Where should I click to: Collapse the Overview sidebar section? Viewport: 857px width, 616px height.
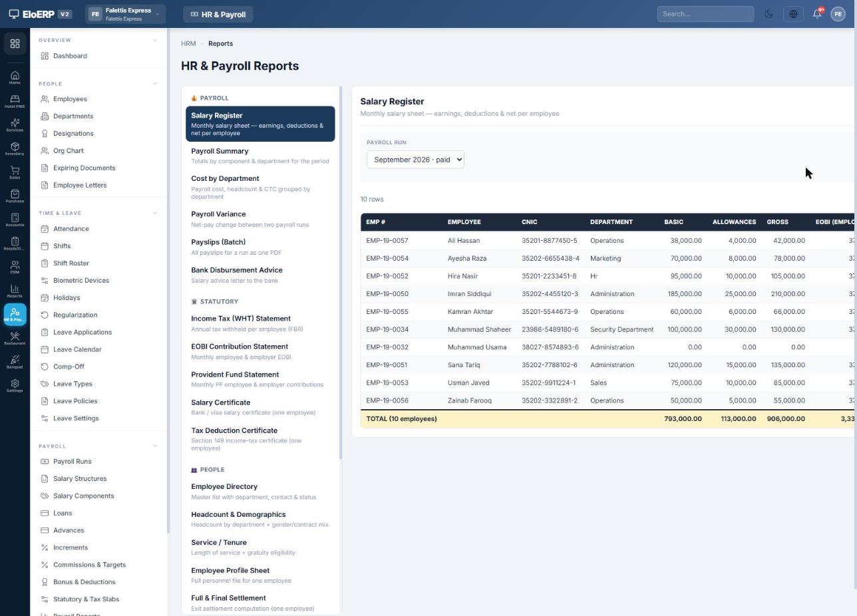pos(155,40)
